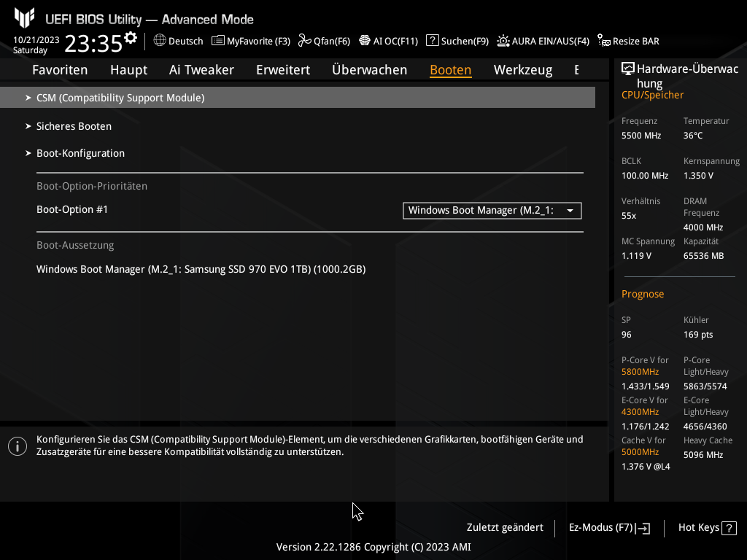This screenshot has height=560, width=747.
Task: Click the info icon beside the help text
Action: tap(17, 446)
